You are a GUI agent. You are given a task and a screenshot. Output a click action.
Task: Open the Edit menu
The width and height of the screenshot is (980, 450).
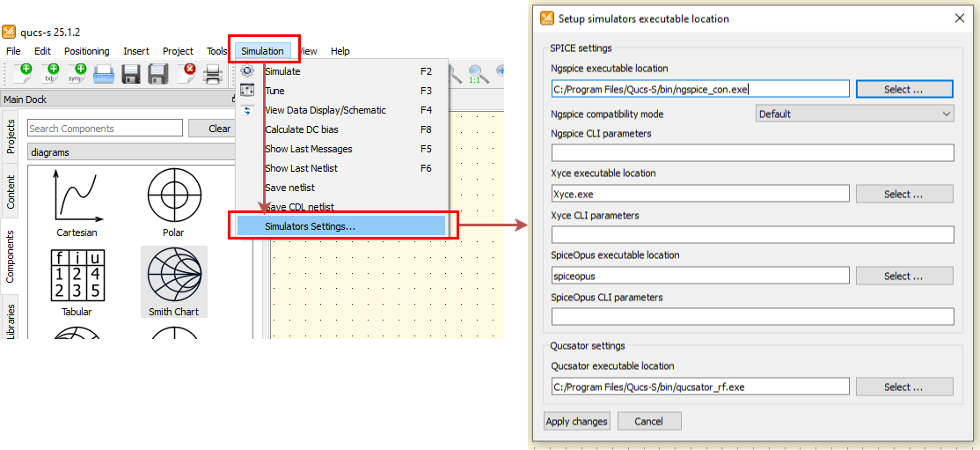coord(42,51)
